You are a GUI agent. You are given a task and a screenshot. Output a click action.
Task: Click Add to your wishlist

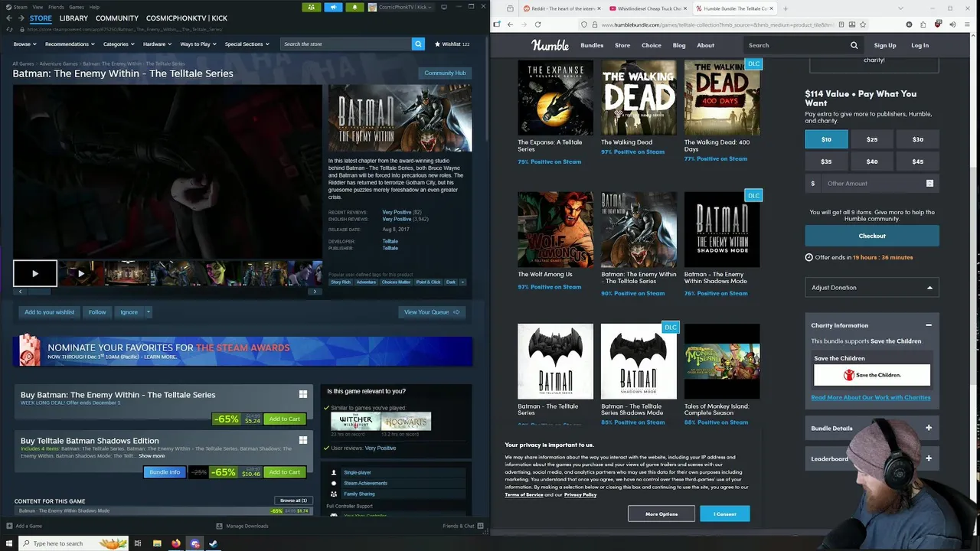[50, 311]
